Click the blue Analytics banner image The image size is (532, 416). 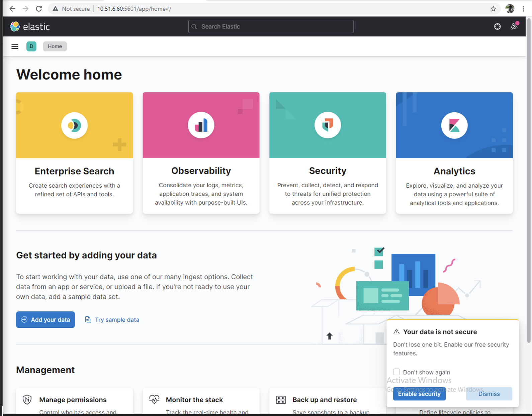click(x=454, y=125)
